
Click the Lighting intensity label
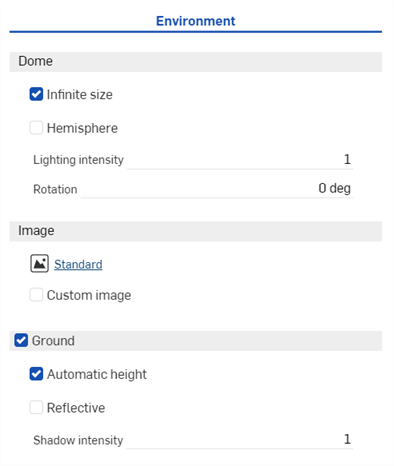tap(78, 160)
